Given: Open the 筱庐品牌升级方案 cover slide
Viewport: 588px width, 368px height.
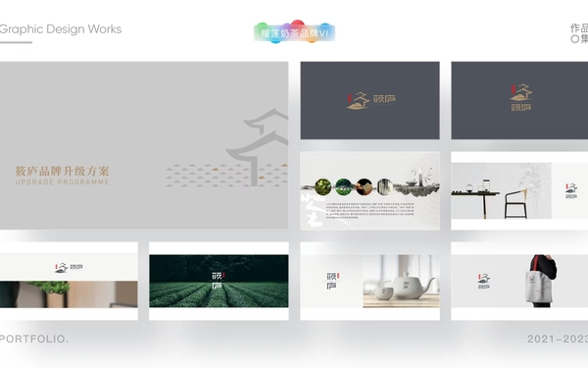Looking at the screenshot, I should pos(144,145).
